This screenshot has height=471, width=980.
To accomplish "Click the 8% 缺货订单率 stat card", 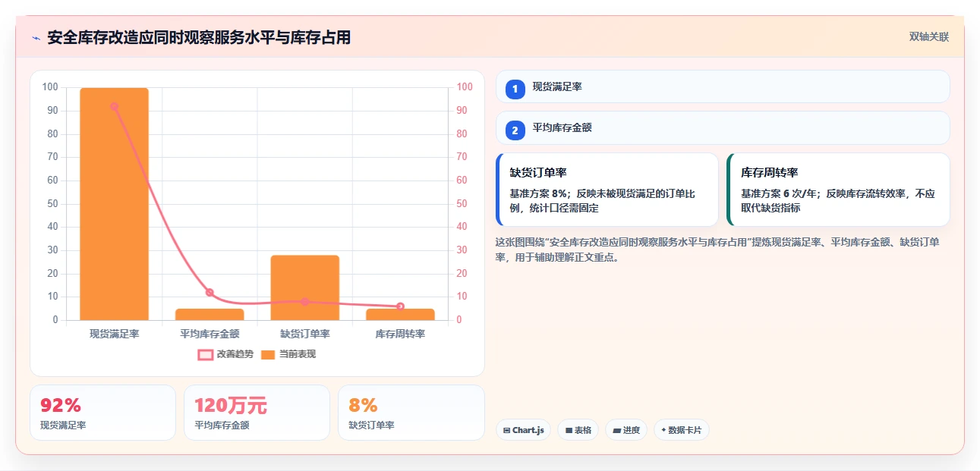I will pos(411,413).
